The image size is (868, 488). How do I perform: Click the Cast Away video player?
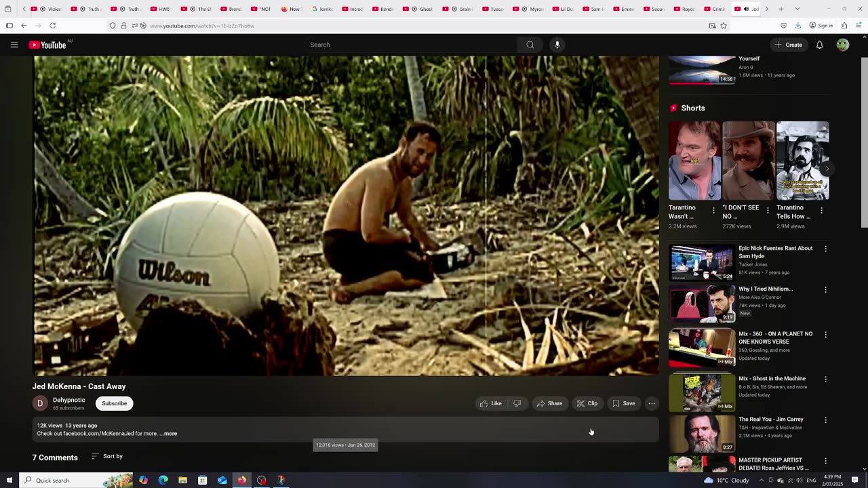pos(346,216)
